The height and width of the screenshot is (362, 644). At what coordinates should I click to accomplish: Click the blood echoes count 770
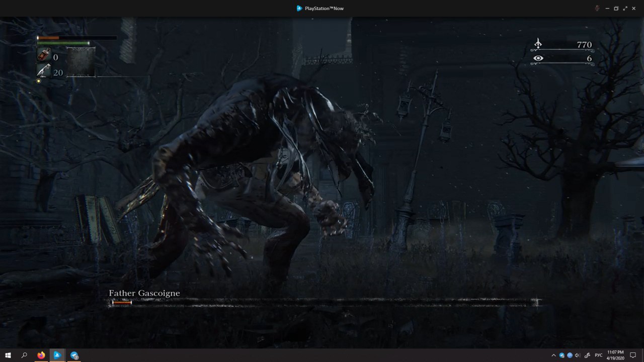pyautogui.click(x=584, y=45)
